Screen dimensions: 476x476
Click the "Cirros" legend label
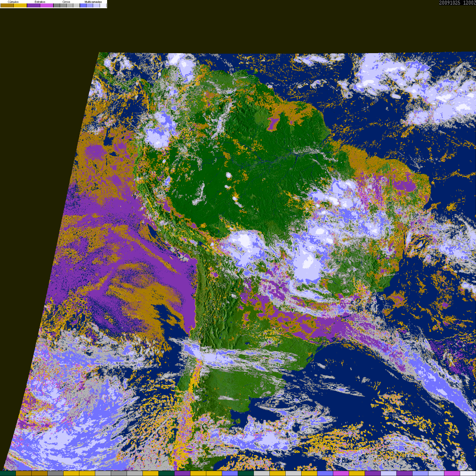pos(66,2)
